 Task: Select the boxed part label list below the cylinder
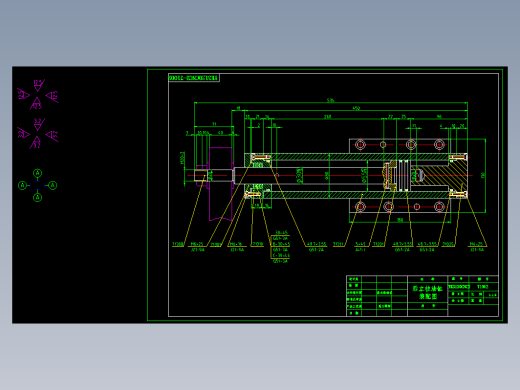(x=280, y=247)
